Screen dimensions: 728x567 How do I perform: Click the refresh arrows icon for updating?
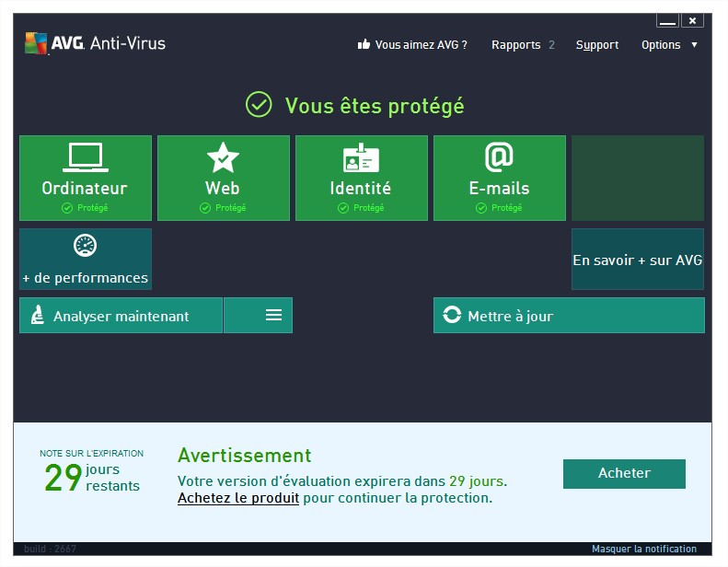click(452, 316)
